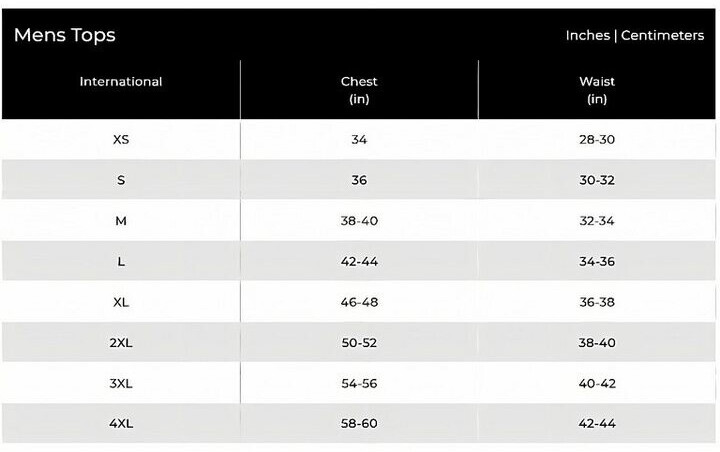Select the International column header
Image resolution: width=720 pixels, height=452 pixels.
click(x=121, y=82)
